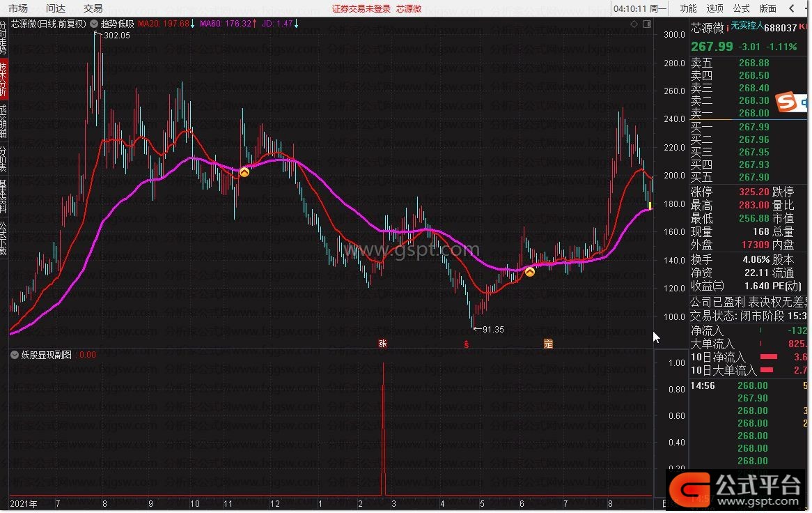Click the 买五 price 267.90
Image resolution: width=812 pixels, height=513 pixels.
pos(754,177)
